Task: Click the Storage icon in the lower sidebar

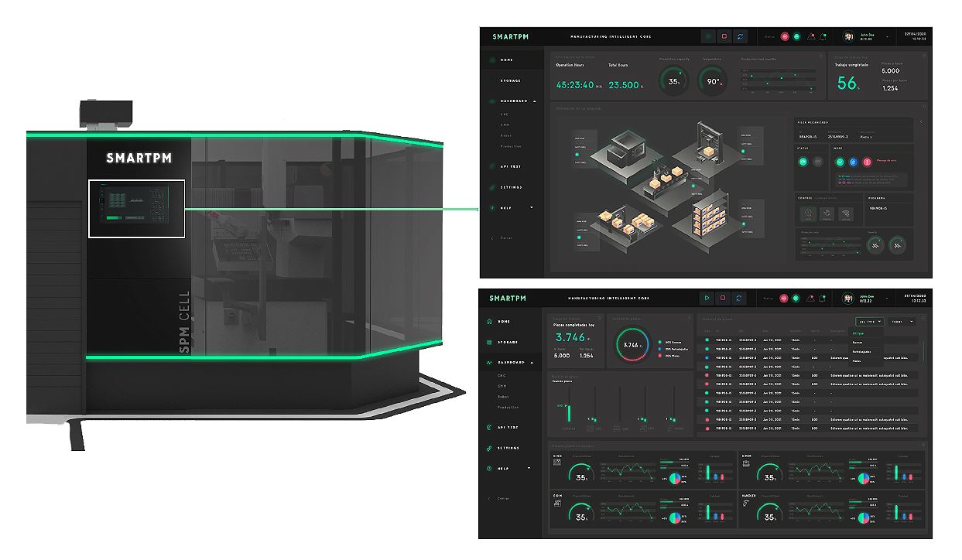Action: coord(489,342)
